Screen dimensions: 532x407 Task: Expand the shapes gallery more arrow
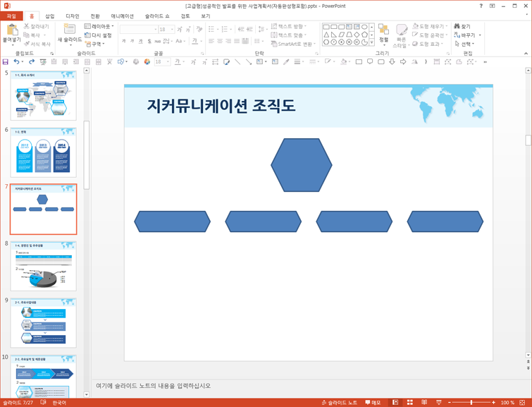[x=372, y=42]
